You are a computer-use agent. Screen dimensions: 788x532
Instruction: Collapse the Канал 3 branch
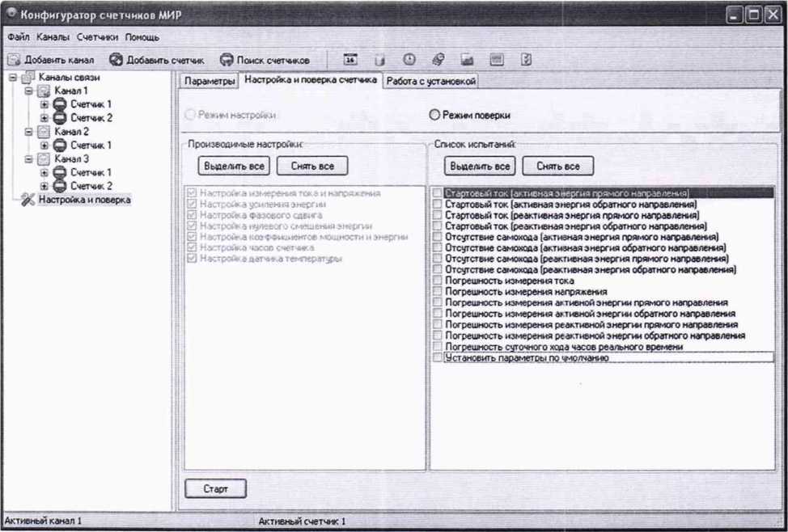pyautogui.click(x=28, y=158)
